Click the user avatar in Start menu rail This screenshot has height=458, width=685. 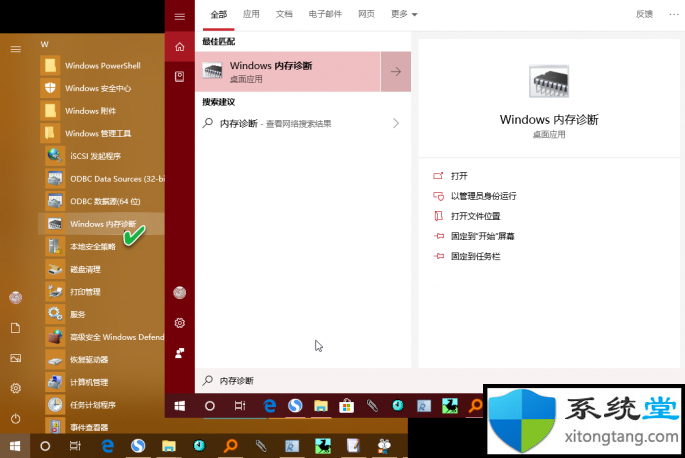(x=16, y=298)
